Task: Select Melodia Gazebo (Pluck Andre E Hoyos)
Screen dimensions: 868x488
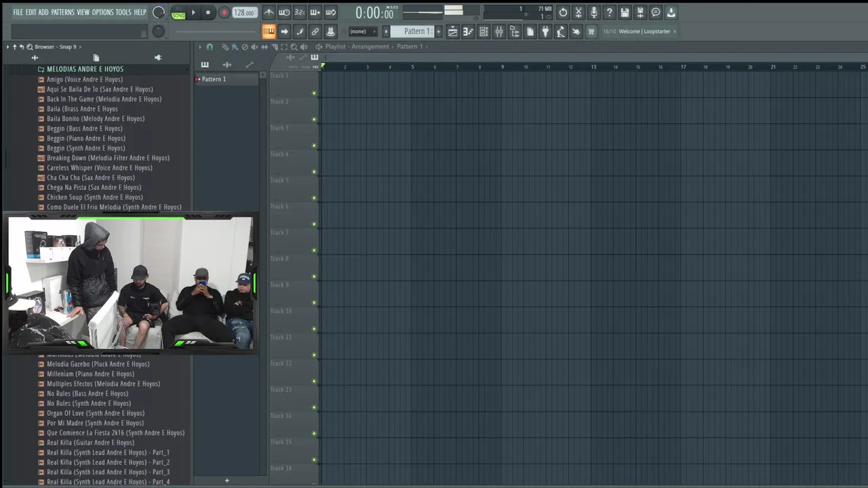Action: tap(98, 364)
